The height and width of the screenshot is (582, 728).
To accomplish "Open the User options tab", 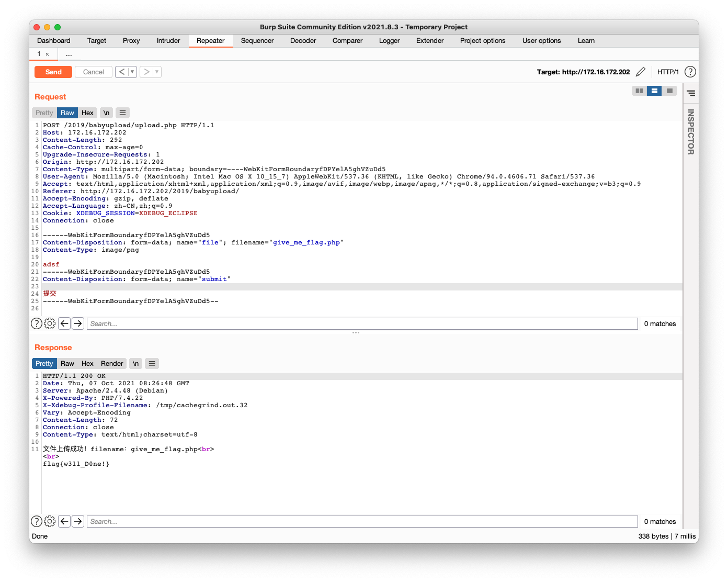I will tap(541, 41).
